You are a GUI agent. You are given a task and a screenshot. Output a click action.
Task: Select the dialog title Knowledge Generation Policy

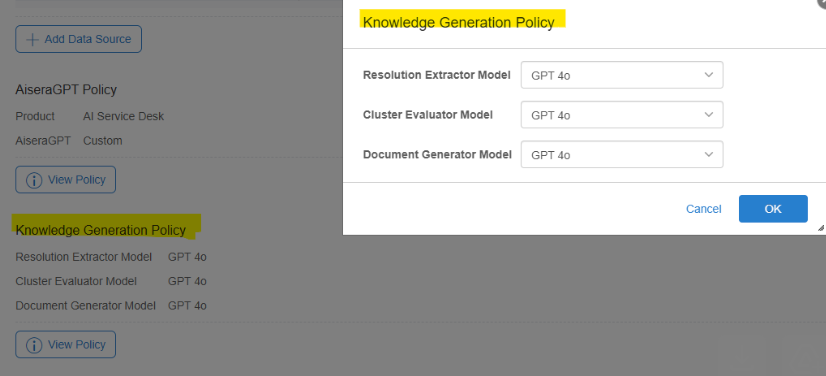click(x=458, y=23)
